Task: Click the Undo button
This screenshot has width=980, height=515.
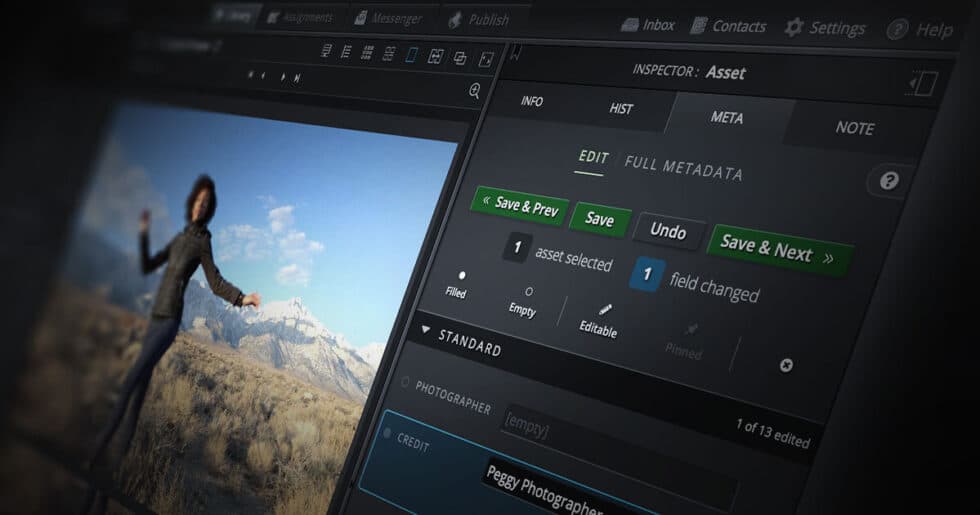Action: [x=668, y=231]
